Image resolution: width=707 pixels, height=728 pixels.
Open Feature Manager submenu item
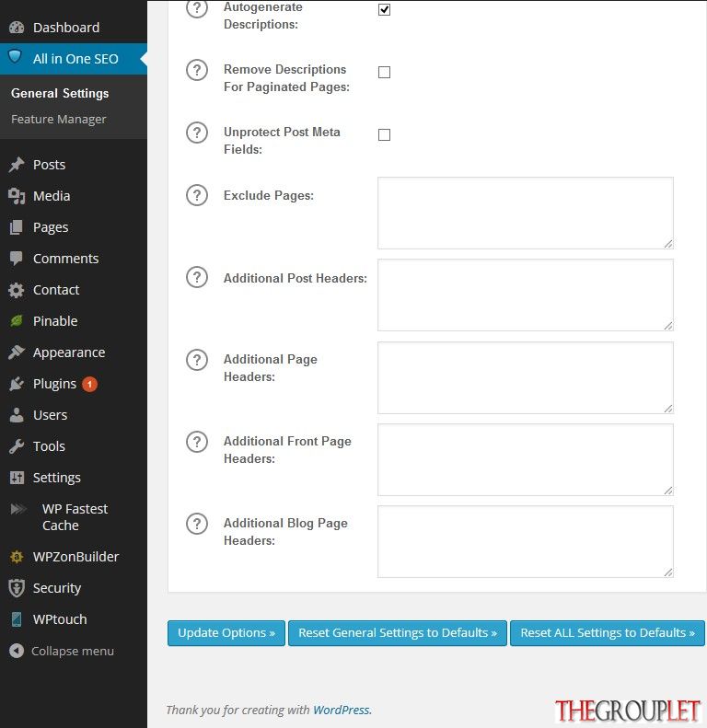(x=59, y=120)
